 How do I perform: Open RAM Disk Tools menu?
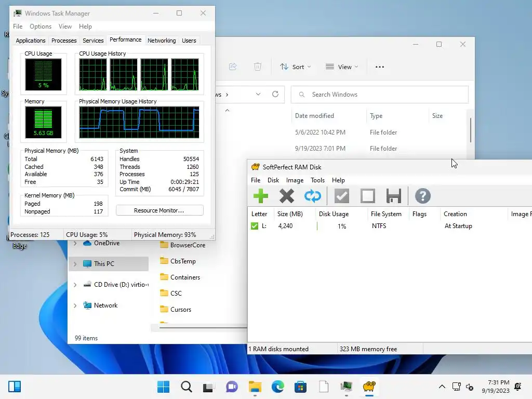[317, 180]
